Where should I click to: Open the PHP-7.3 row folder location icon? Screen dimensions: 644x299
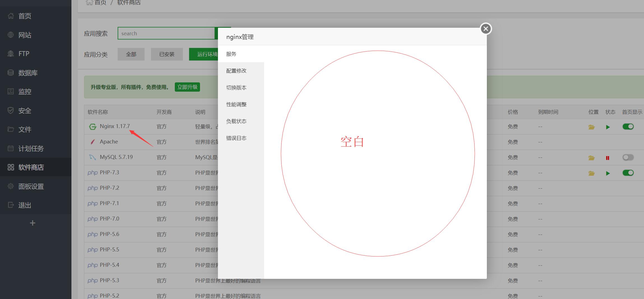tap(591, 173)
